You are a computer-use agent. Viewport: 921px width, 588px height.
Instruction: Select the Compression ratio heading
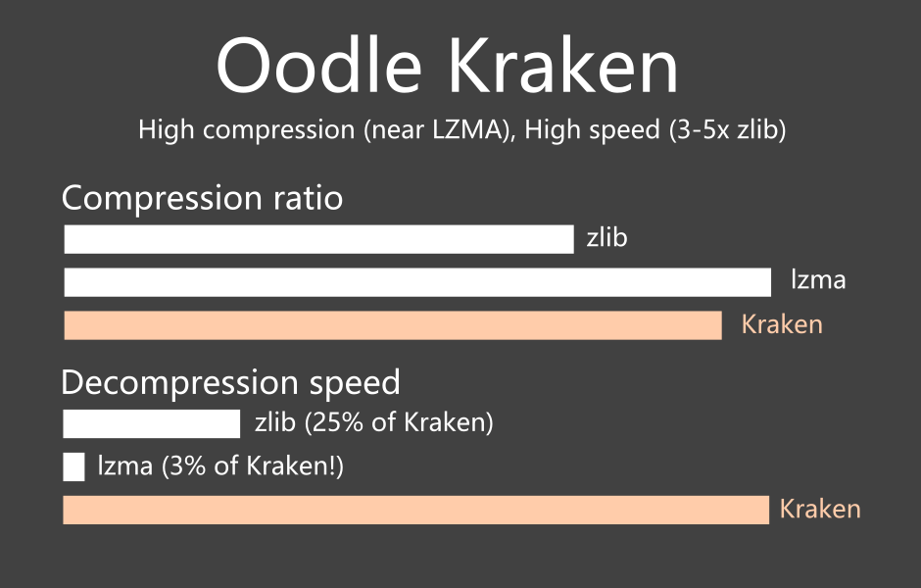[202, 198]
